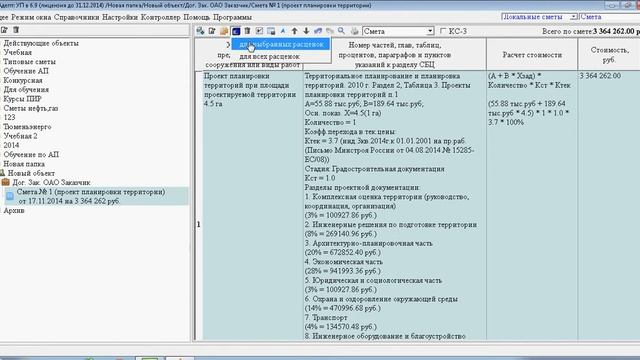This screenshot has height=360, width=640.
Task: Select Тюменьэнерго folder
Action: pos(27,127)
